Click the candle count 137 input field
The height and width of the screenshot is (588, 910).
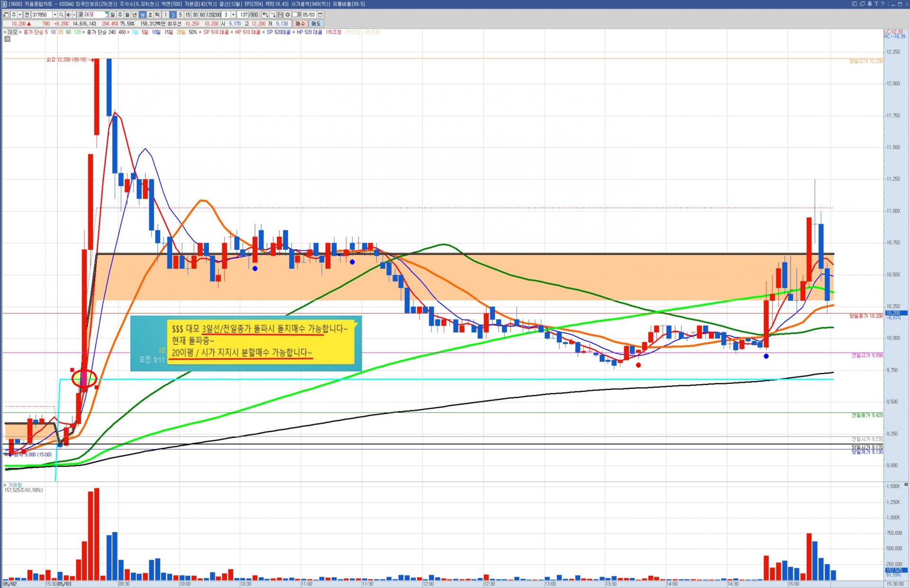point(243,15)
